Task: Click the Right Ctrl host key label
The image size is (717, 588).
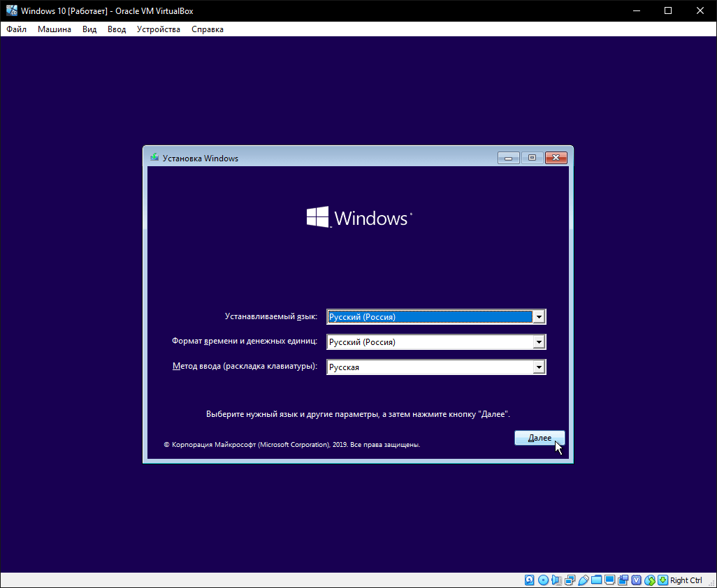Action: (686, 580)
